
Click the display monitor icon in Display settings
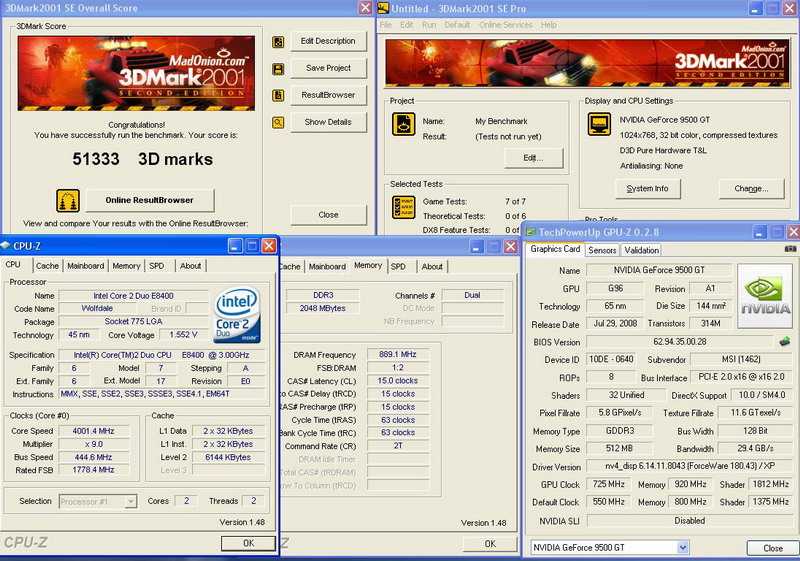coord(599,124)
